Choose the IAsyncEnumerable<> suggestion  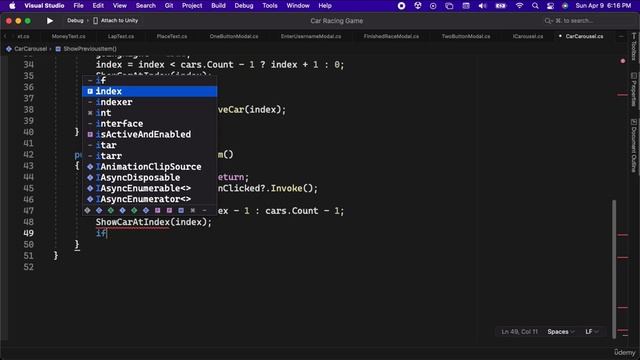[150, 188]
